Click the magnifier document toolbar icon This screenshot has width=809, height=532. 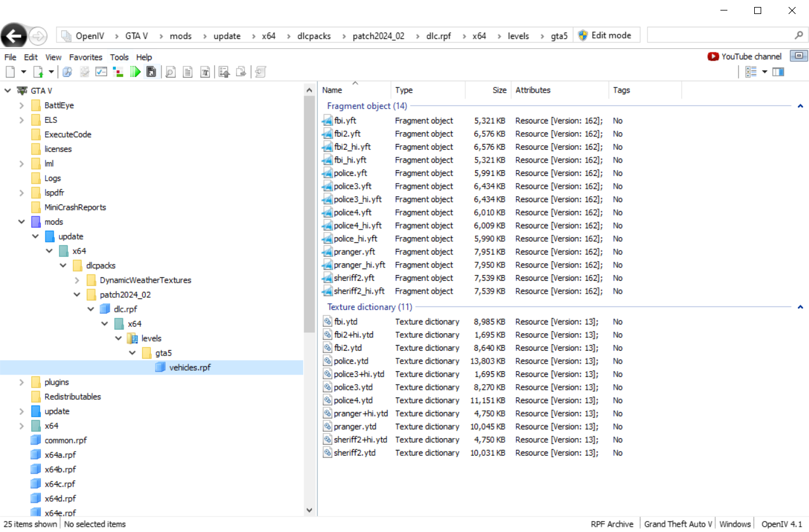pyautogui.click(x=170, y=72)
